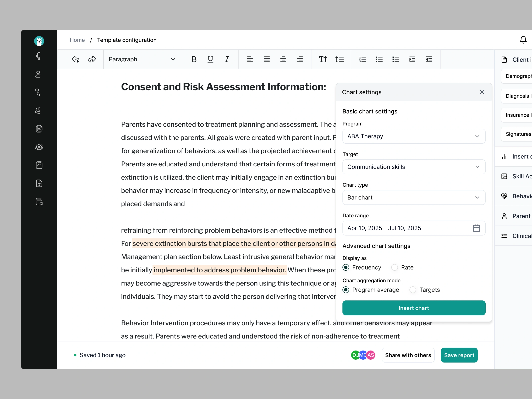This screenshot has width=532, height=399.
Task: Click the llama logo avatar
Action: point(39,41)
